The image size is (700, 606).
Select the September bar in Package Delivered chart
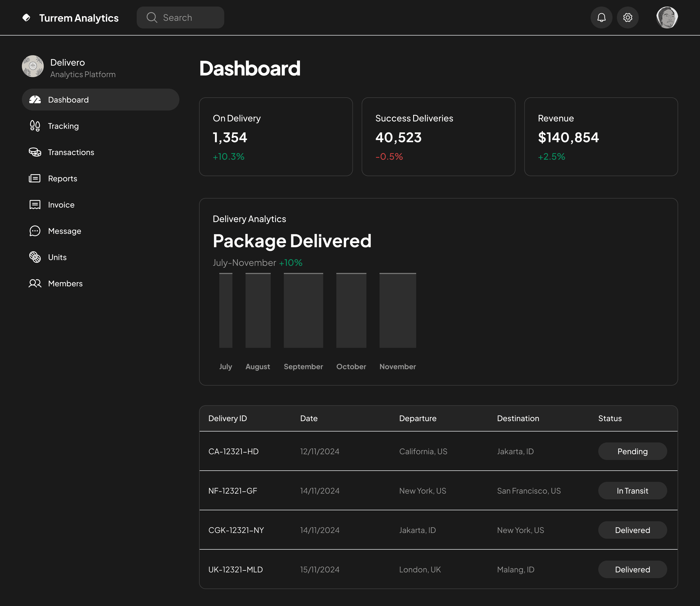click(x=303, y=310)
